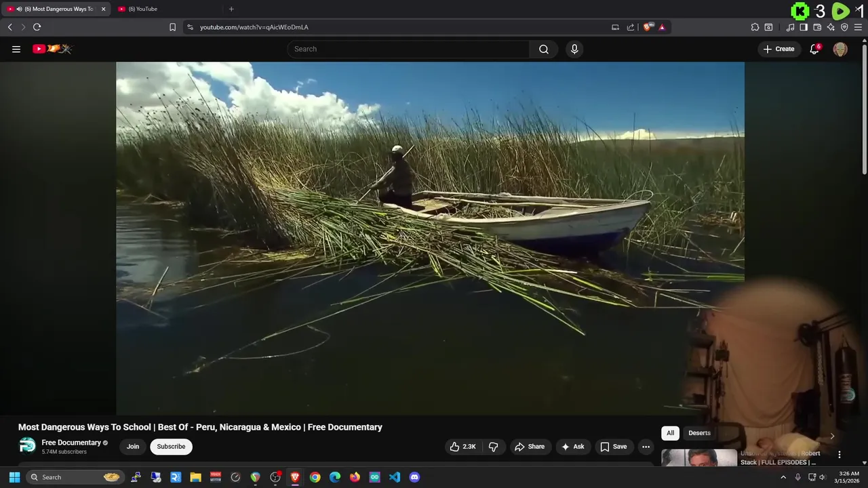Show hidden system tray icons chevron
This screenshot has width=868, height=488.
(783, 477)
